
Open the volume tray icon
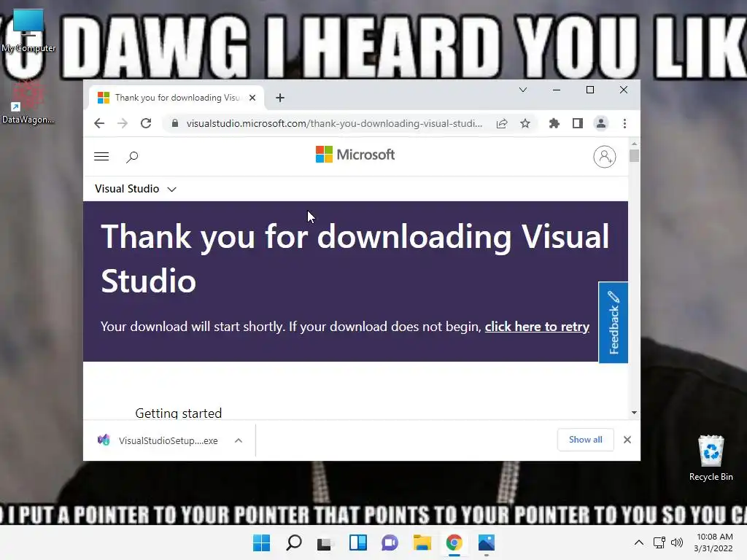[x=676, y=542]
